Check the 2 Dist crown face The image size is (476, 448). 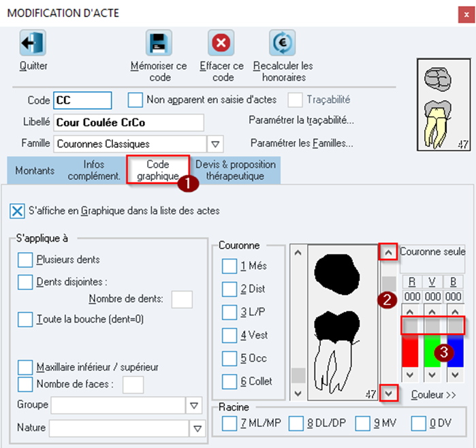[x=229, y=289]
